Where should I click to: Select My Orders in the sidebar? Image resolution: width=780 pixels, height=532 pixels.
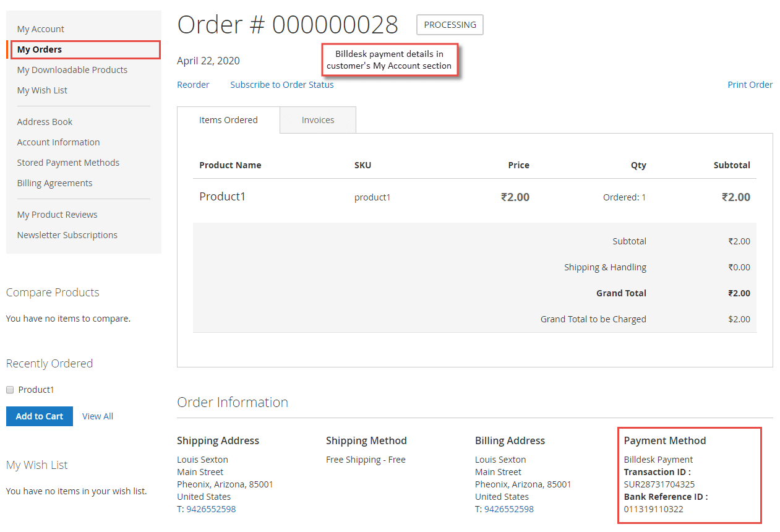click(x=38, y=49)
